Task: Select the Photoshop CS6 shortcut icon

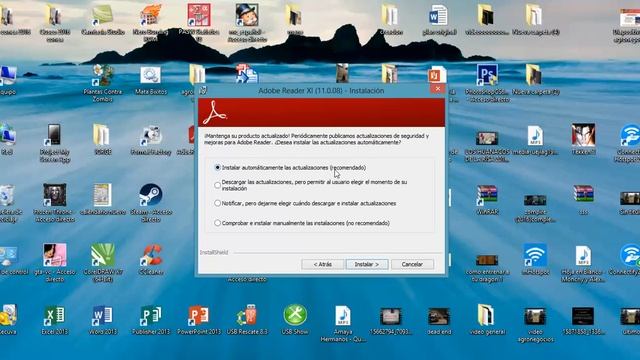Action: coord(487,84)
